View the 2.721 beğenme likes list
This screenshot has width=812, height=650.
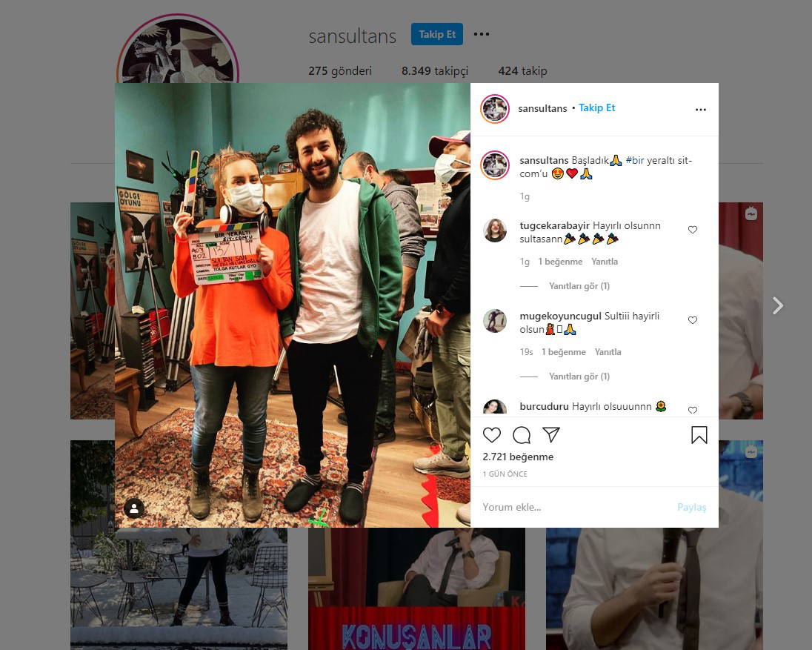tap(518, 457)
